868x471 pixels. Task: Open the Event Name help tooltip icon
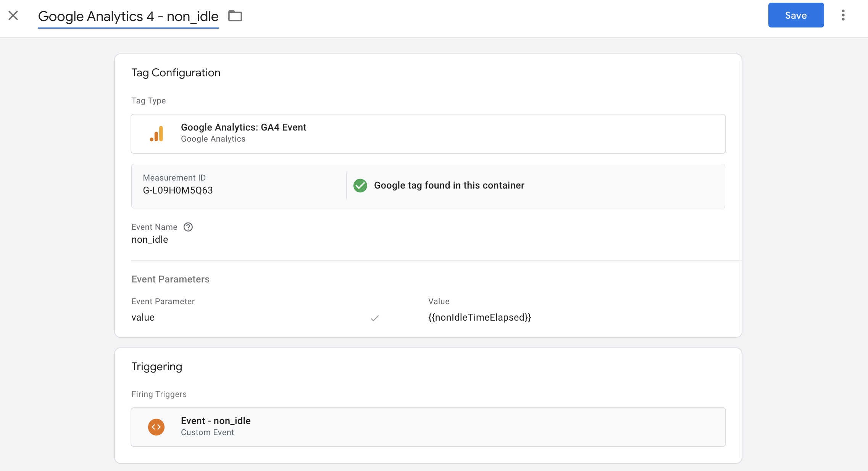pos(188,227)
